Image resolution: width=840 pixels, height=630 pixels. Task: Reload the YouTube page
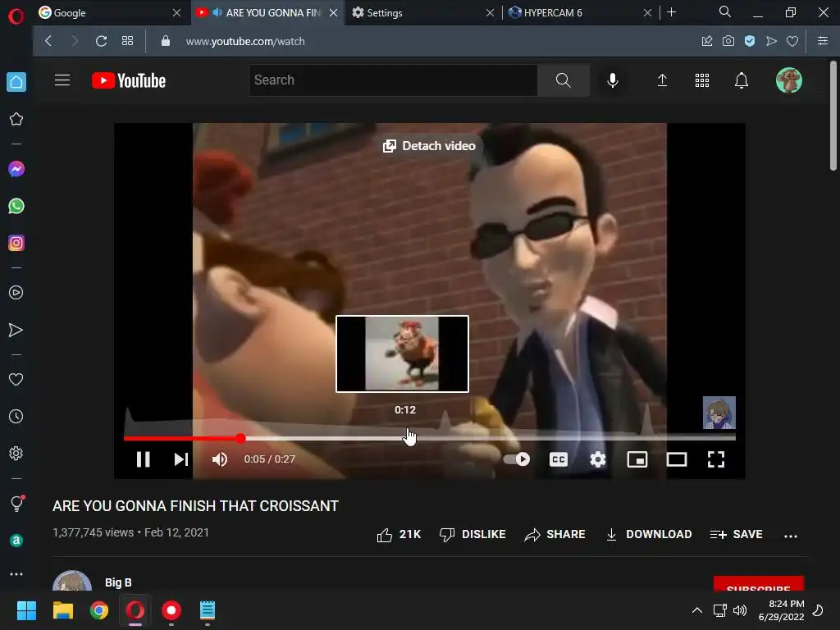pyautogui.click(x=101, y=41)
